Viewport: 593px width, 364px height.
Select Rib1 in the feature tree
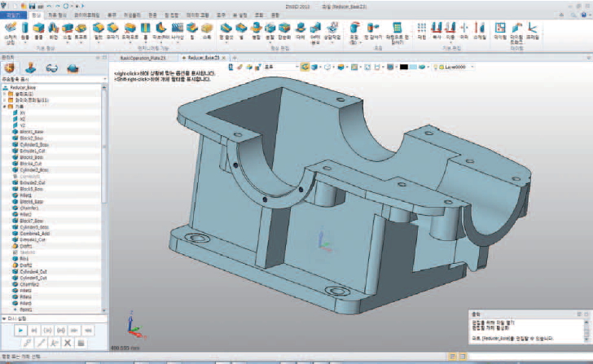(x=24, y=259)
